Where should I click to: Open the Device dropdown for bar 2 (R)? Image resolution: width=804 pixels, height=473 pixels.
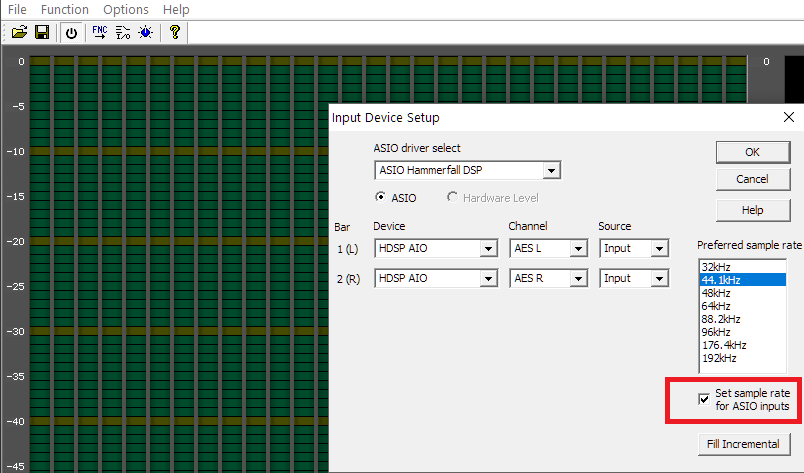489,279
